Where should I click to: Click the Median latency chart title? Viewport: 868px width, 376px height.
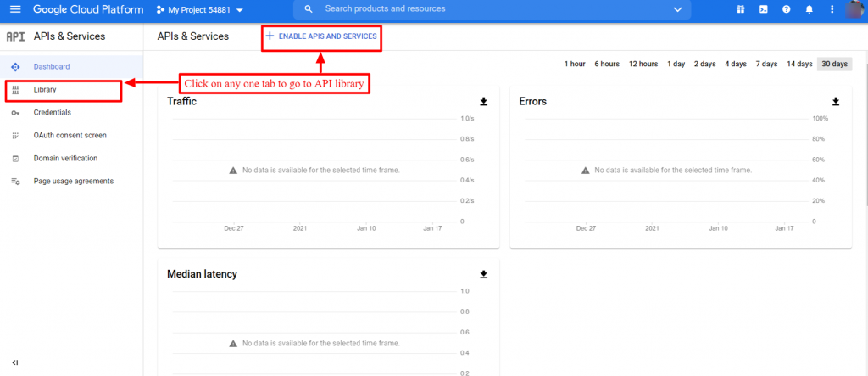pos(202,274)
